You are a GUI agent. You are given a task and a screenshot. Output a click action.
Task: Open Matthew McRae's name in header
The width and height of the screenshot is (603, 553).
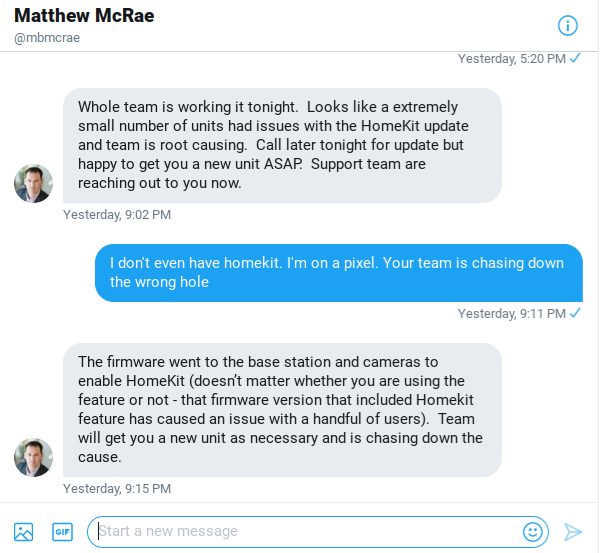coord(84,16)
